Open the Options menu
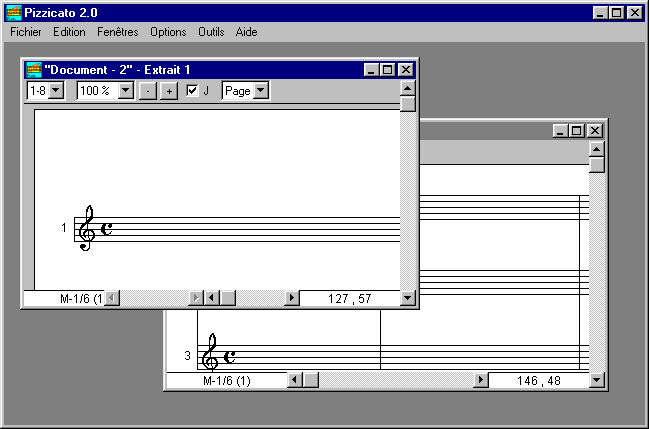The image size is (649, 429). pos(168,32)
